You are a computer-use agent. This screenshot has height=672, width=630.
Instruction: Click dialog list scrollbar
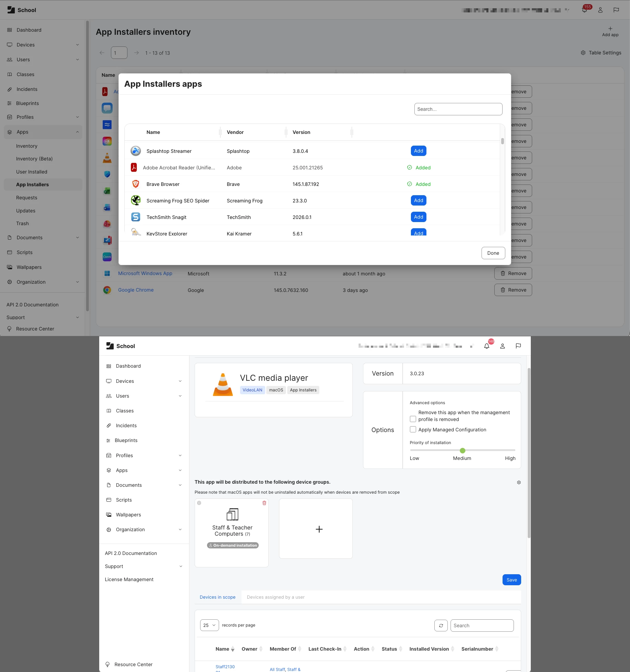pyautogui.click(x=503, y=141)
